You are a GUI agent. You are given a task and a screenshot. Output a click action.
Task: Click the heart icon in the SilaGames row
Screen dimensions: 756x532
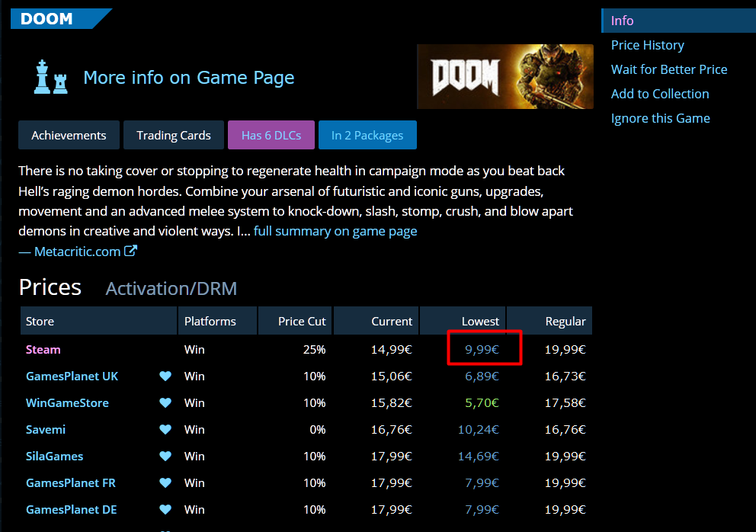pos(165,456)
